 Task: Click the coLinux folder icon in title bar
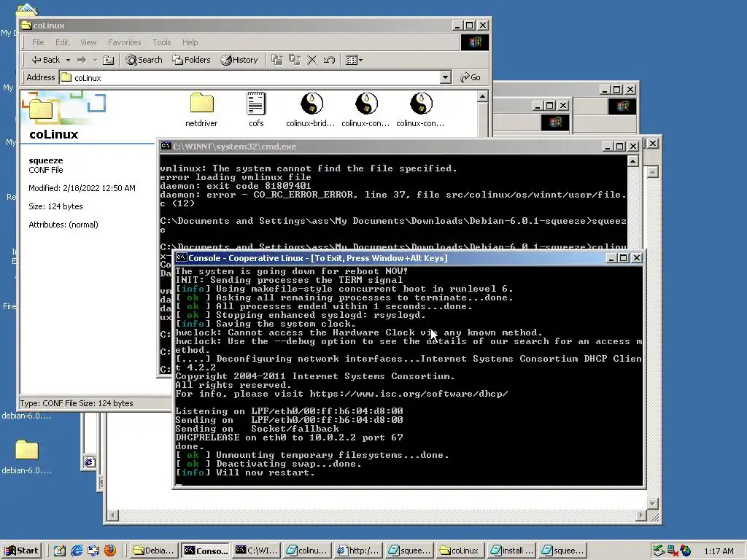point(26,26)
